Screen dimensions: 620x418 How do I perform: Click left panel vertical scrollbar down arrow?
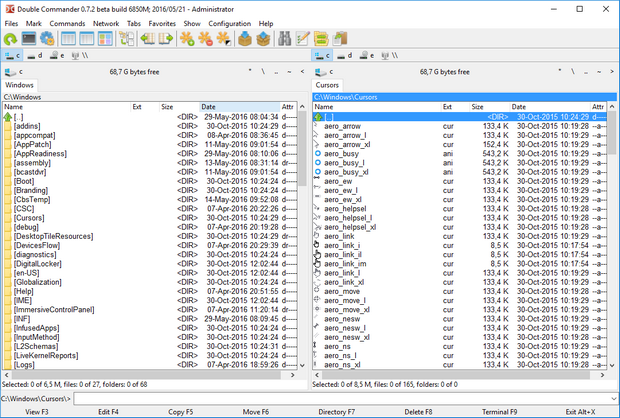[x=302, y=365]
